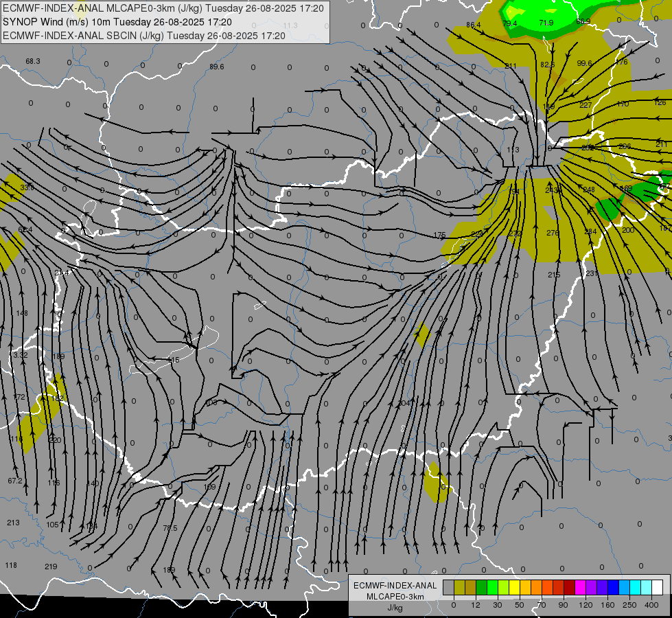Click the map value 78.5
Viewport: 672px width, 618px height.
(170, 528)
